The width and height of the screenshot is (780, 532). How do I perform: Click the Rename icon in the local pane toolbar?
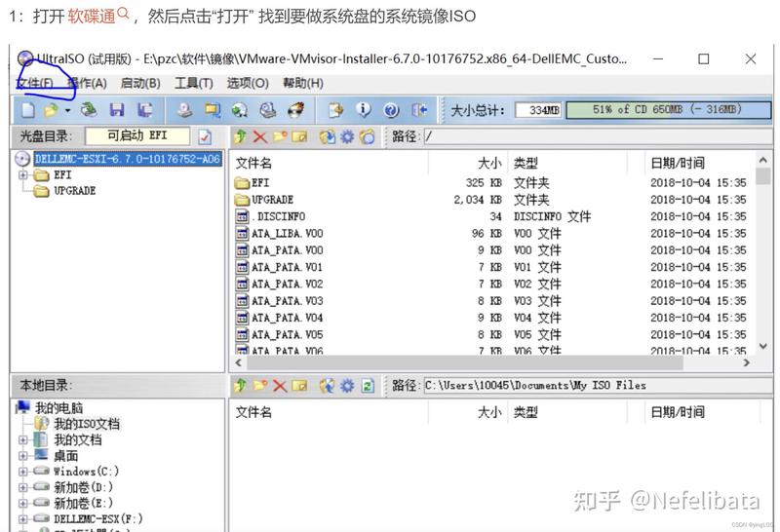click(299, 385)
